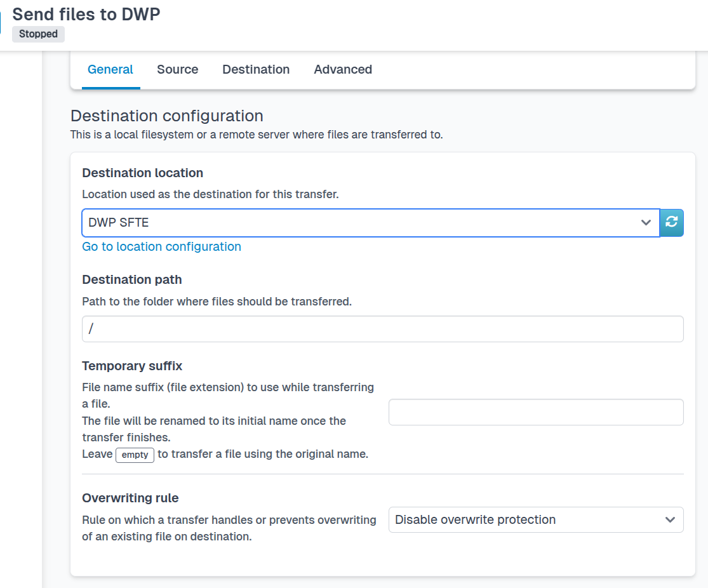Switch to the General tab
The image size is (708, 588).
coord(110,69)
